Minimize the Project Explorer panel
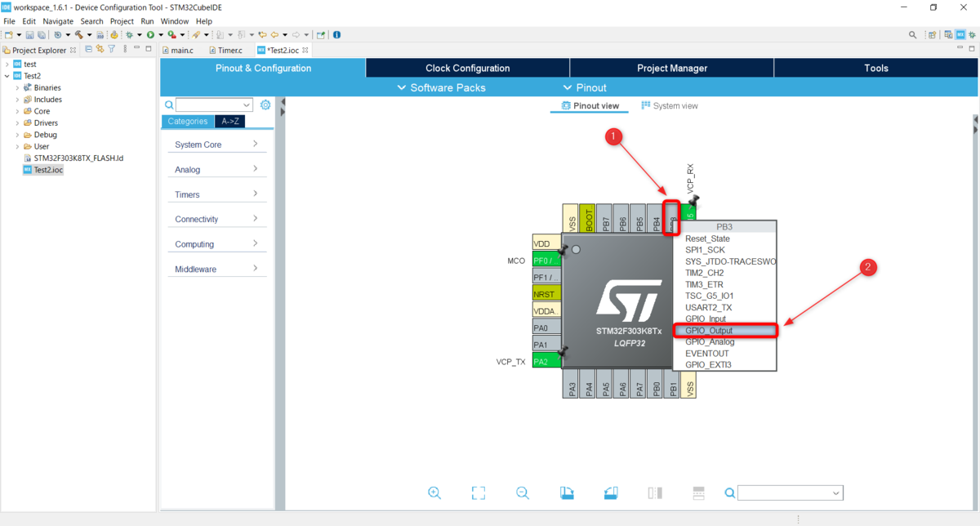Viewport: 980px width, 526px height. click(x=136, y=48)
